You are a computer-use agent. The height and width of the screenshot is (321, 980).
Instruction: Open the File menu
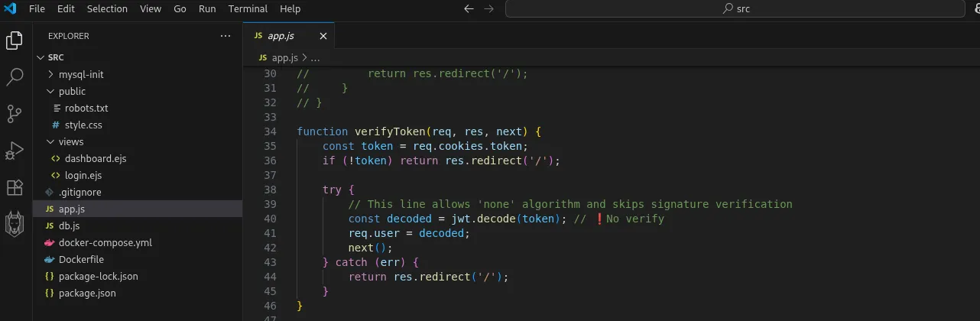[37, 9]
